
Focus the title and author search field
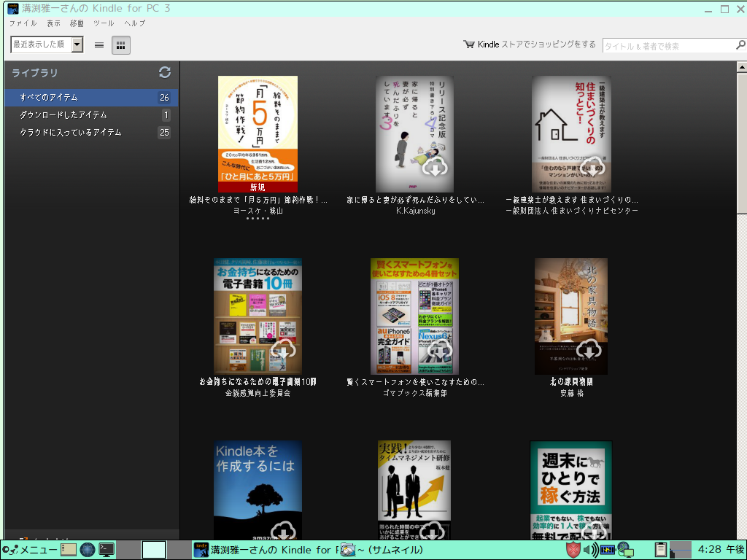click(x=669, y=46)
